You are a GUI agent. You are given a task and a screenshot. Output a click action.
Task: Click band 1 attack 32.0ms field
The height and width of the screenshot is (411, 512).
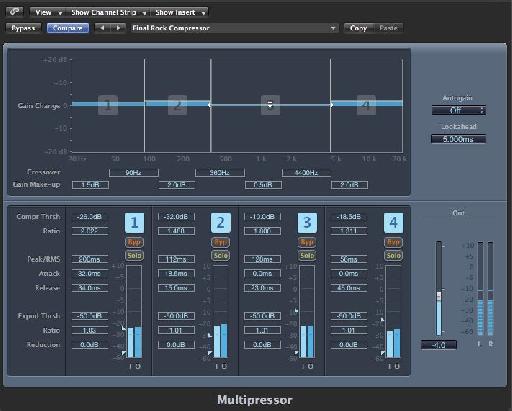90,274
